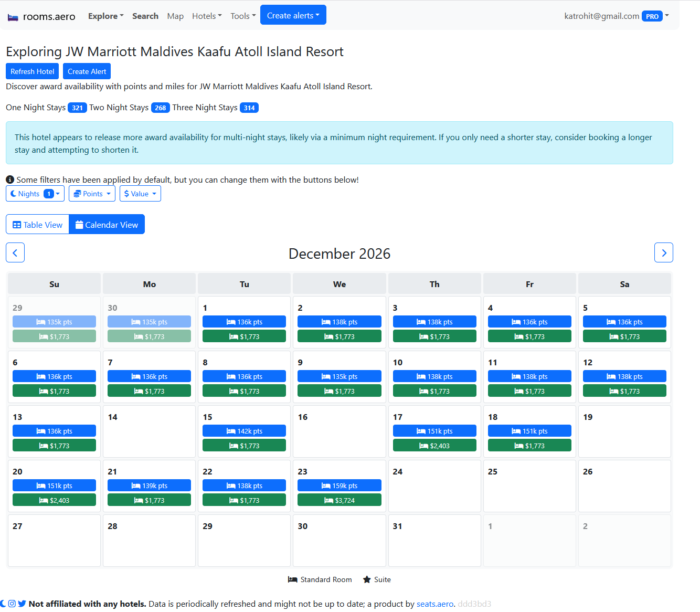Viewport: 700px width, 612px height.
Task: Click the rooms.aero bed logo icon
Action: [x=13, y=17]
